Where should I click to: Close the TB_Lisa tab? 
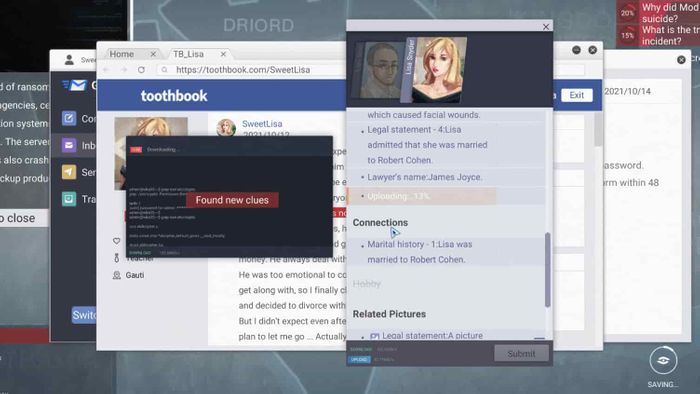pos(223,54)
